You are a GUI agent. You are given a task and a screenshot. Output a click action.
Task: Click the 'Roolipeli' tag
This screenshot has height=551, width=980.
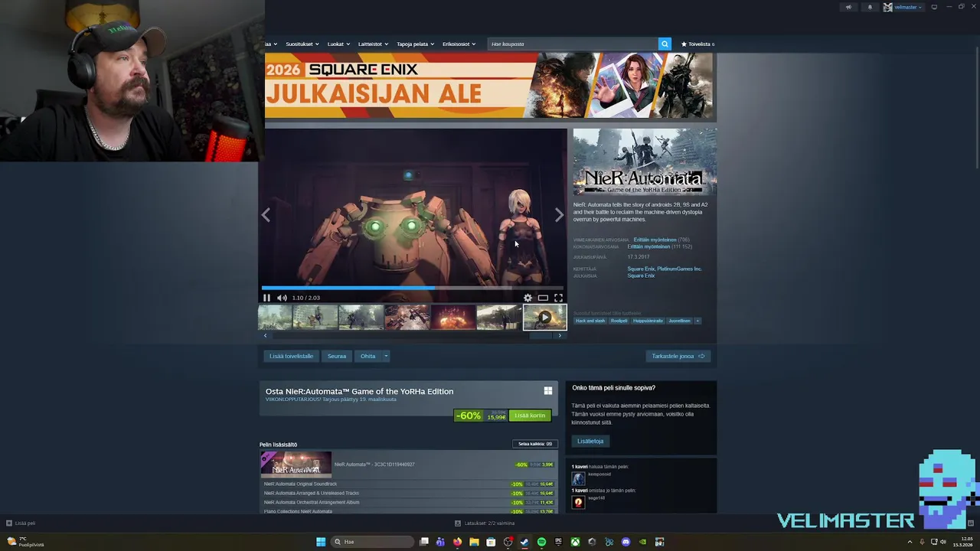pyautogui.click(x=619, y=321)
